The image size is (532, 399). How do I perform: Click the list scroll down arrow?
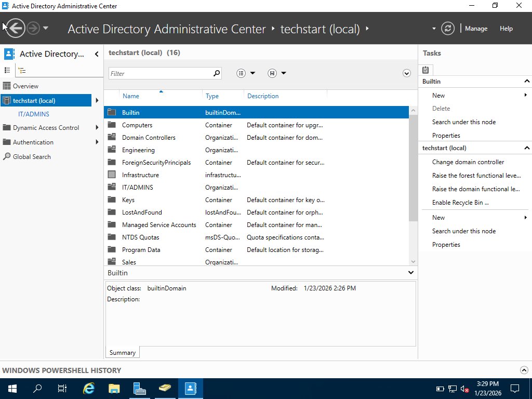click(x=413, y=261)
